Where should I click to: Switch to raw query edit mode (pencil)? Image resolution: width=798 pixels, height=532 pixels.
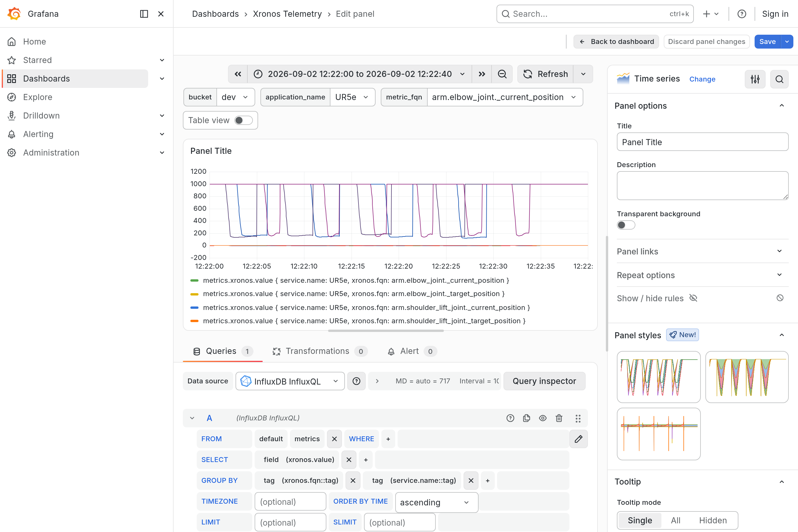[x=578, y=439]
